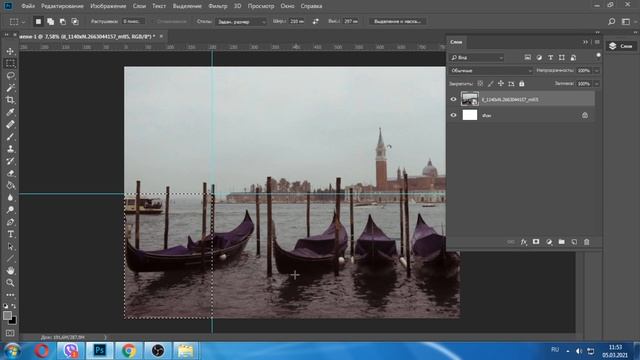Select the Magic Wand tool
This screenshot has height=360, width=640.
point(10,88)
